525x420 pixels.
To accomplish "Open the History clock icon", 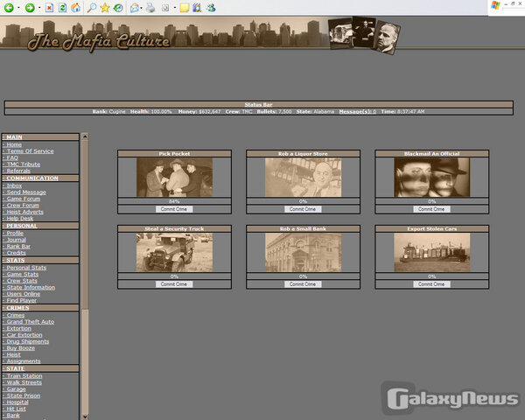I will click(x=118, y=8).
